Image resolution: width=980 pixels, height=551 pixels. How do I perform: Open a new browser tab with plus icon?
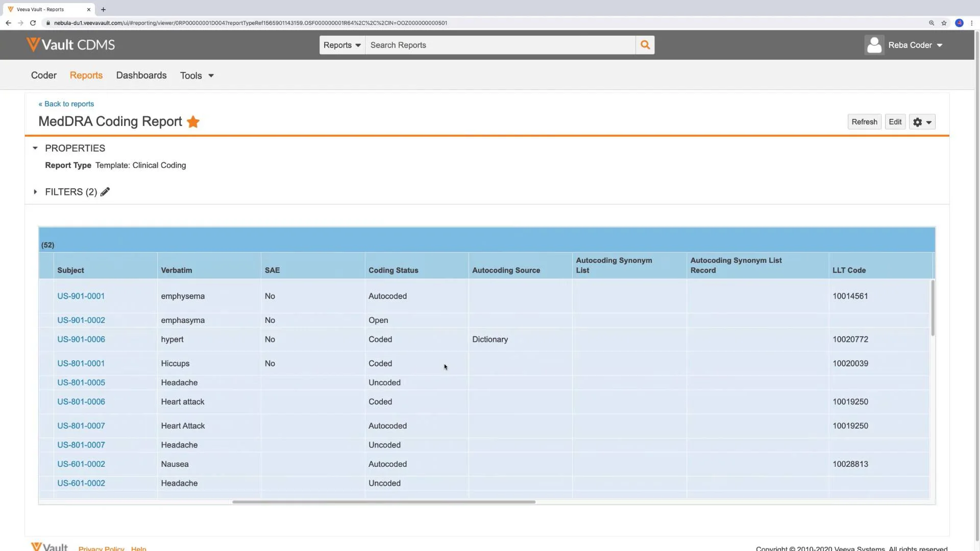click(103, 9)
